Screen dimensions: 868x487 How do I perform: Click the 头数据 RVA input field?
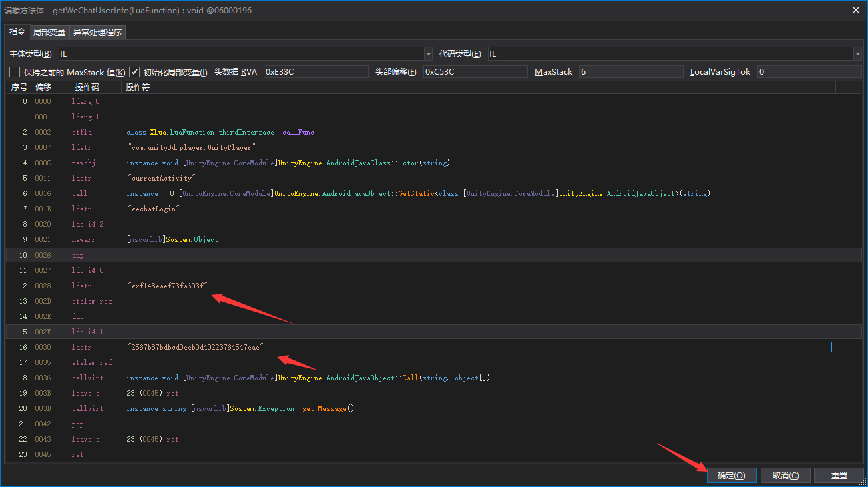pyautogui.click(x=315, y=72)
